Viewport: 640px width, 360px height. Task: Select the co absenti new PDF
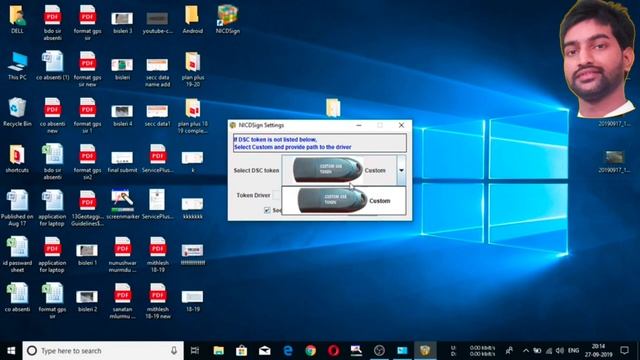coord(52,116)
